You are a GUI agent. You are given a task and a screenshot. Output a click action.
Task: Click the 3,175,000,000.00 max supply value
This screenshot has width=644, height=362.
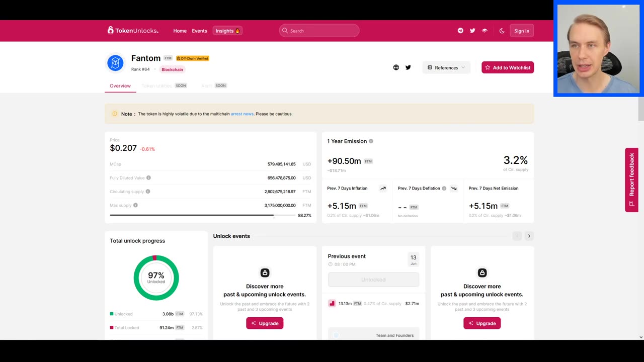tap(280, 205)
